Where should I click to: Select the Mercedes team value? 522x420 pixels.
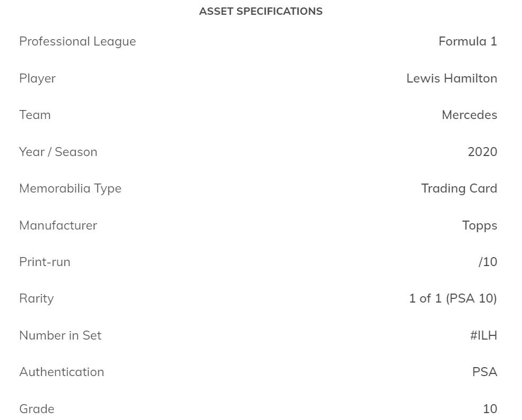[x=469, y=115]
